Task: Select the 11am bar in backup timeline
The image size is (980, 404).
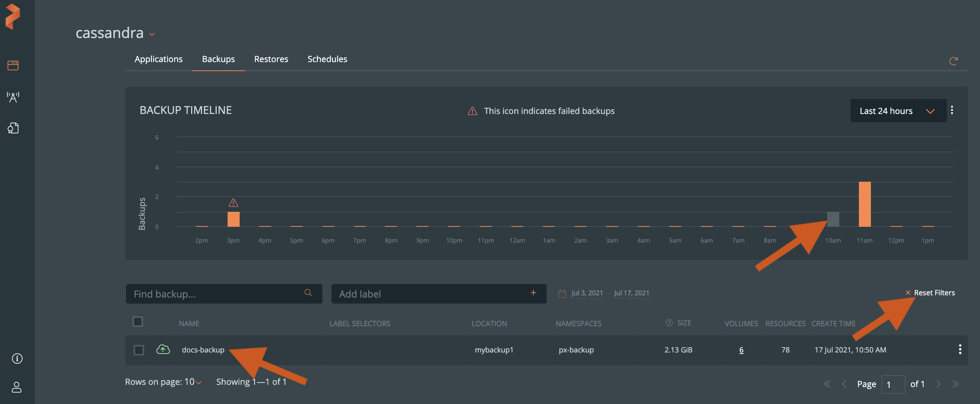Action: coord(865,204)
